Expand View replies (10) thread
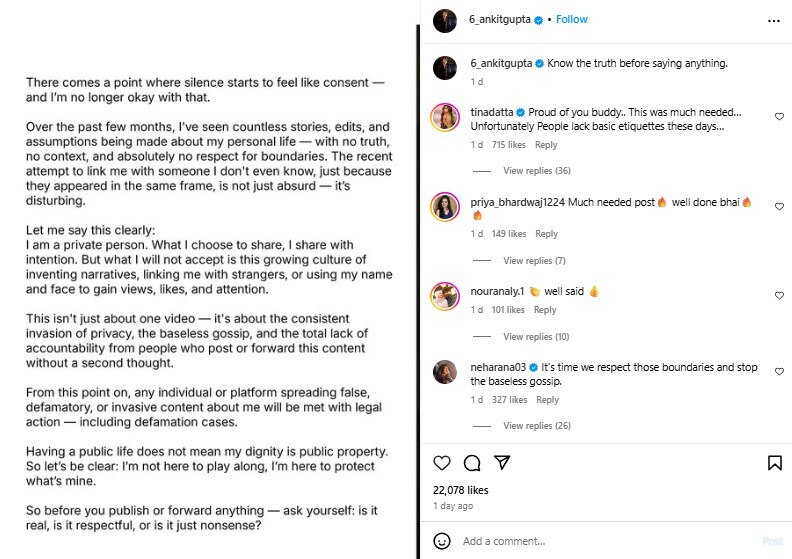Screen dimensions: 792x559 tap(536, 337)
